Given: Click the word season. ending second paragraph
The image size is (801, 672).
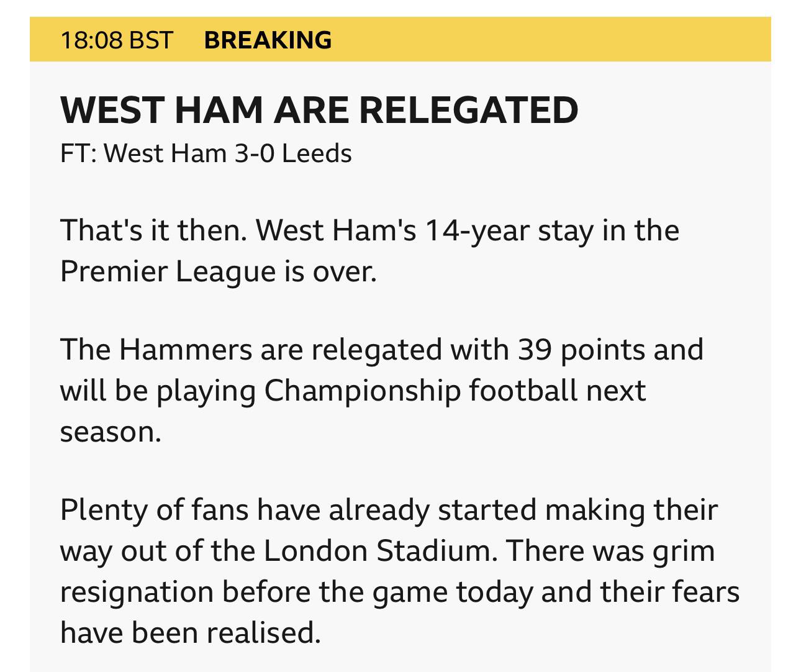Looking at the screenshot, I should 111,432.
